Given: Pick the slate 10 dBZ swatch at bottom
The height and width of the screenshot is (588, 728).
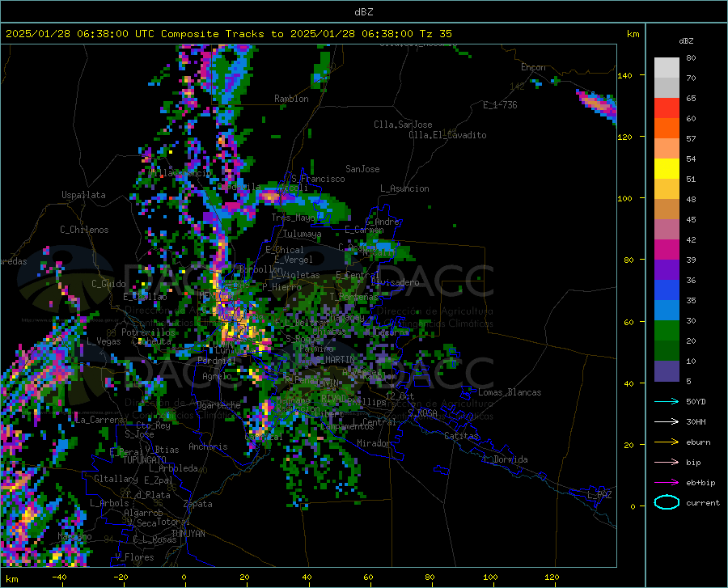Looking at the screenshot, I should [x=667, y=371].
